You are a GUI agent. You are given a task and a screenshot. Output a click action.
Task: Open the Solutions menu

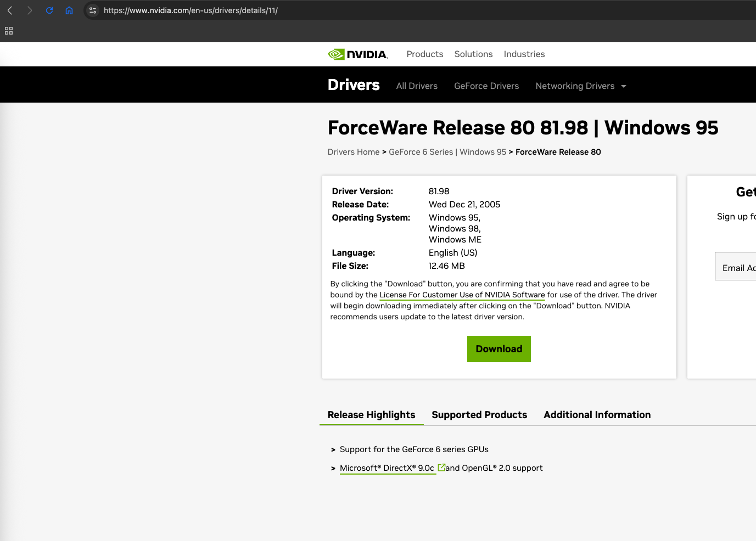[x=474, y=54]
